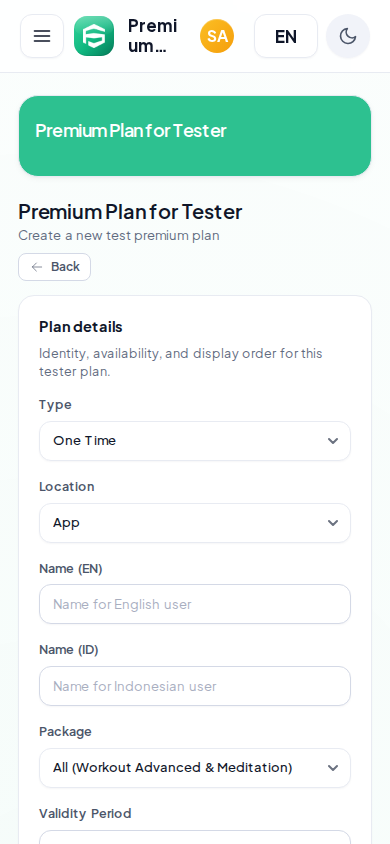This screenshot has width=390, height=844.
Task: Toggle dark mode with moon icon
Action: [348, 36]
